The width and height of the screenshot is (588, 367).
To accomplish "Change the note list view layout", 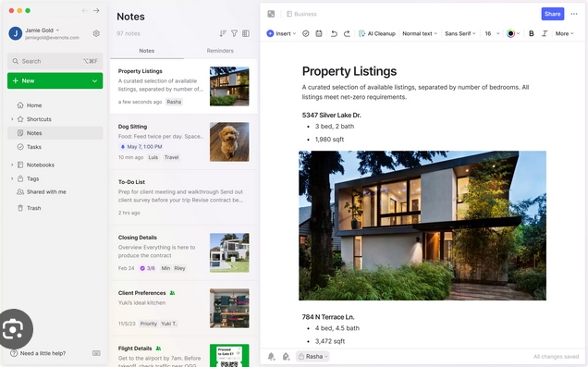I will [246, 33].
